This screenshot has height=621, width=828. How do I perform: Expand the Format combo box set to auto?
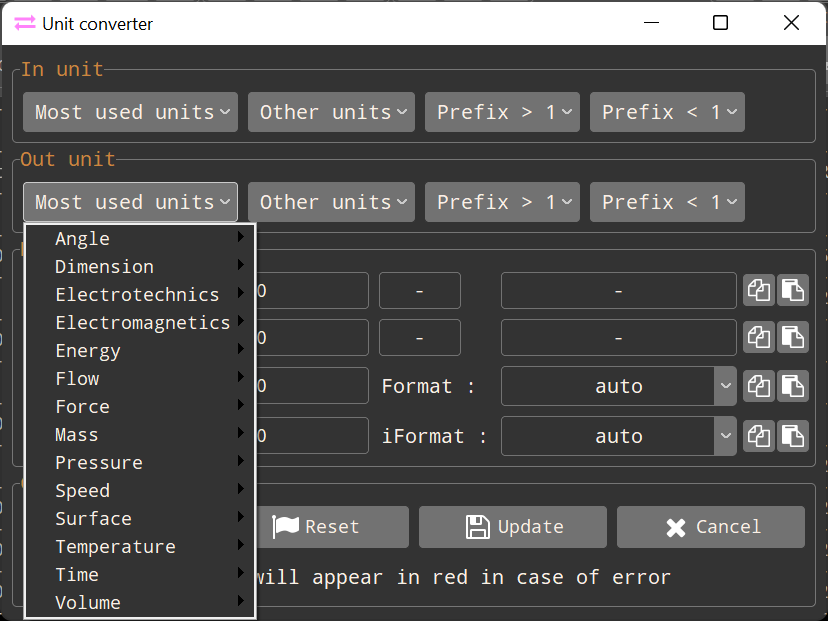(725, 386)
